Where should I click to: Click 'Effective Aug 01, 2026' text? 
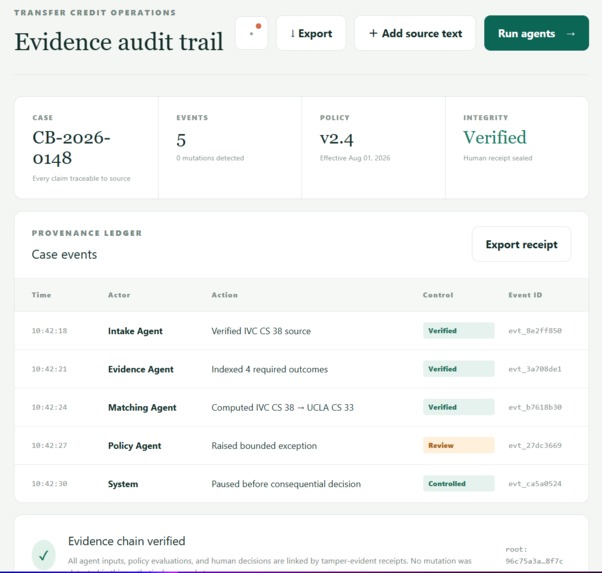[355, 158]
